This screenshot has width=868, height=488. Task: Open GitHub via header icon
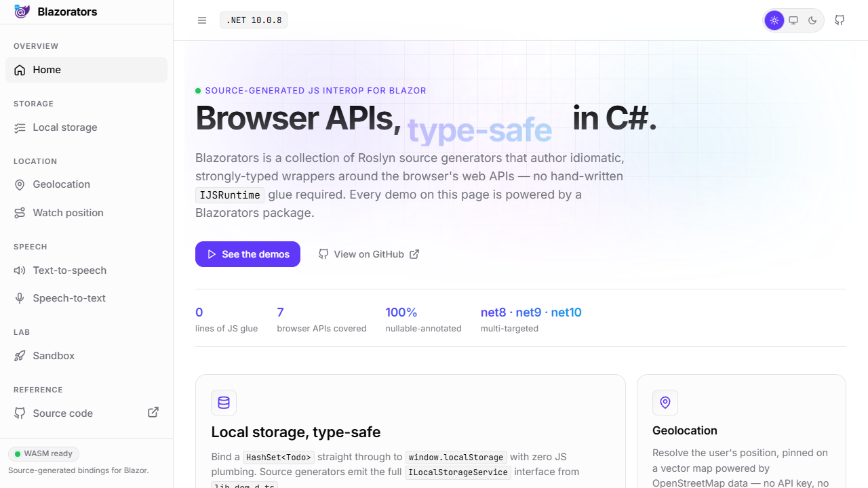[x=840, y=20]
